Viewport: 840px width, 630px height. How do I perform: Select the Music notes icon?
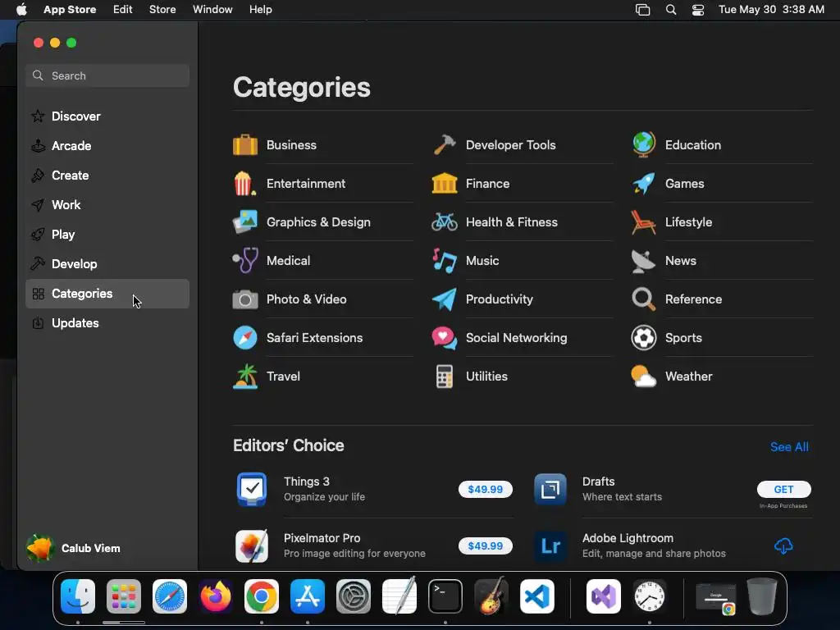point(445,260)
